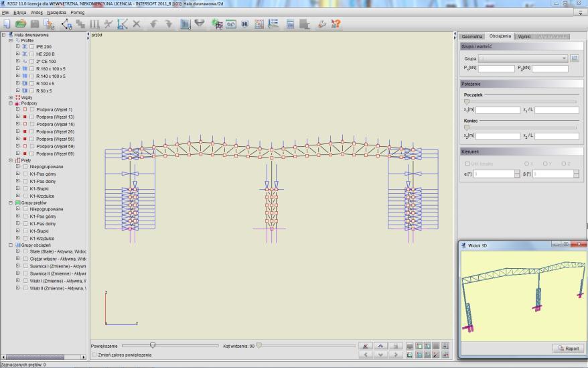The width and height of the screenshot is (588, 368).
Task: Click the redo arrow icon
Action: coord(169,24)
